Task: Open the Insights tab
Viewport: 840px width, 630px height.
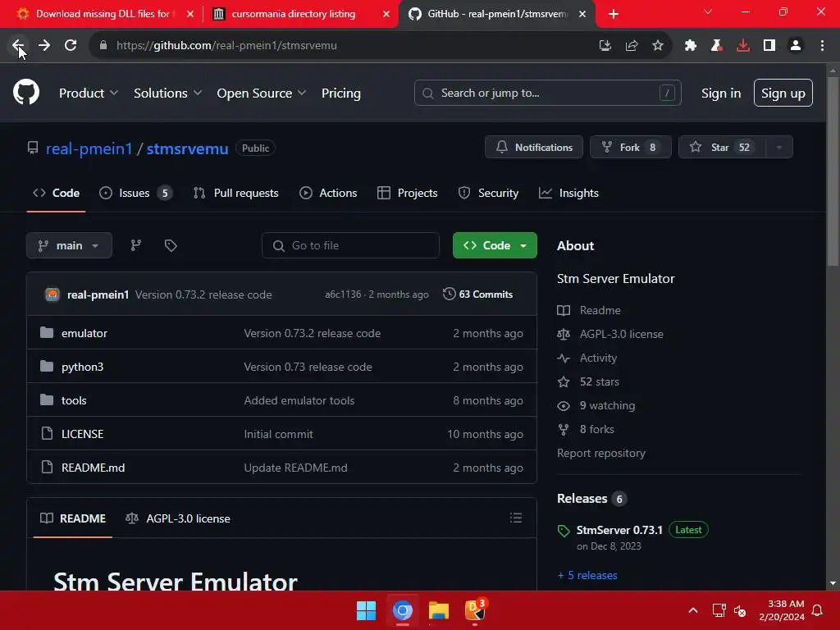Action: coord(569,193)
